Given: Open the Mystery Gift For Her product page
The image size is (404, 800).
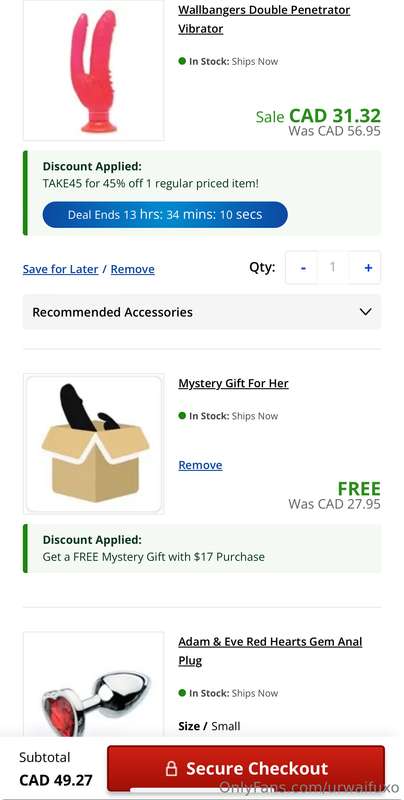Looking at the screenshot, I should [x=233, y=383].
